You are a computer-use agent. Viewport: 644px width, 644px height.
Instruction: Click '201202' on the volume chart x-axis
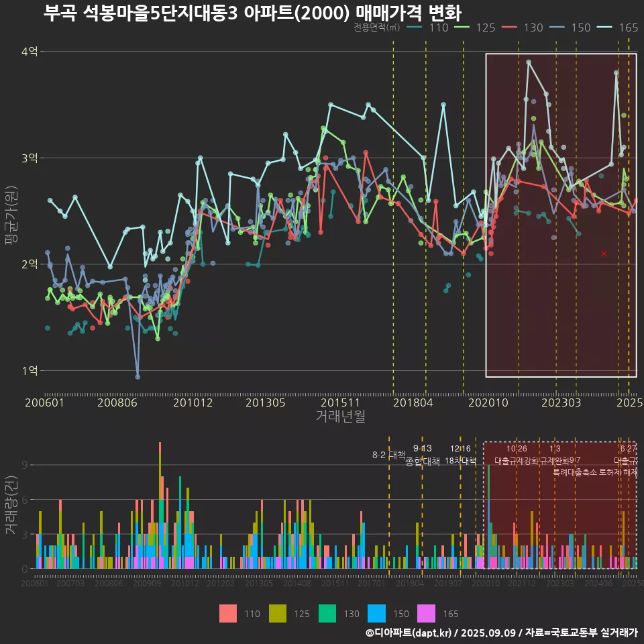[x=221, y=583]
